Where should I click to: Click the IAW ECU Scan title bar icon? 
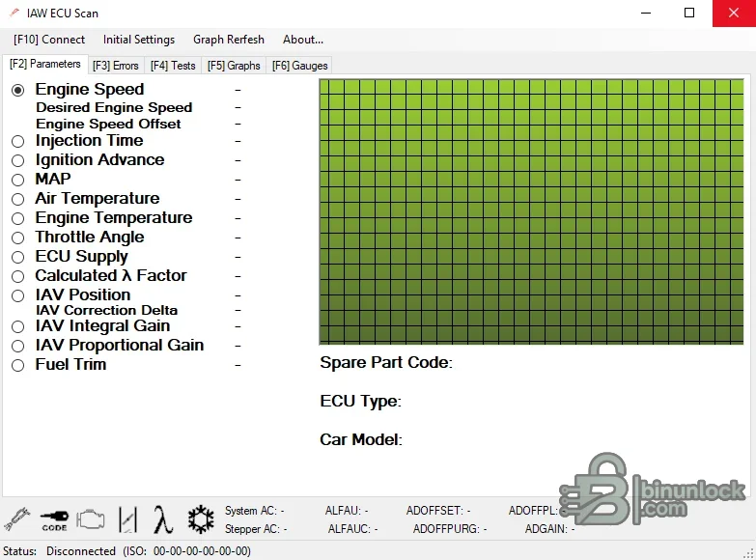14,13
